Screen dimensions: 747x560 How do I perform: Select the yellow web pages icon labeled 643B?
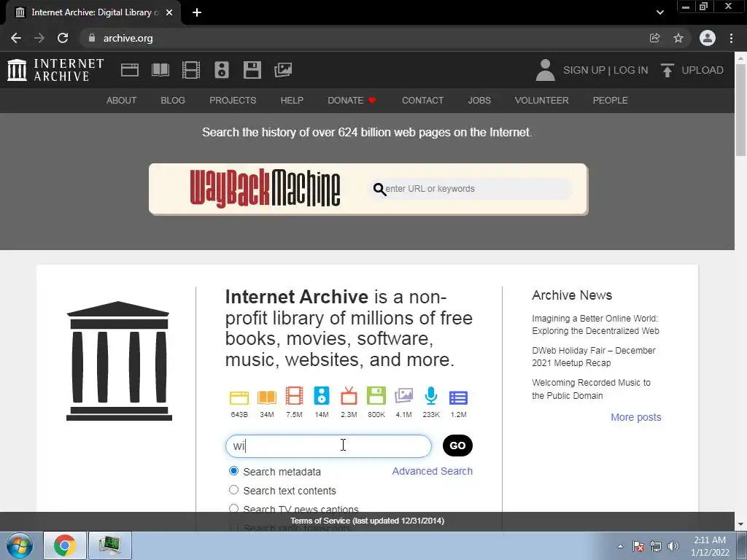239,397
